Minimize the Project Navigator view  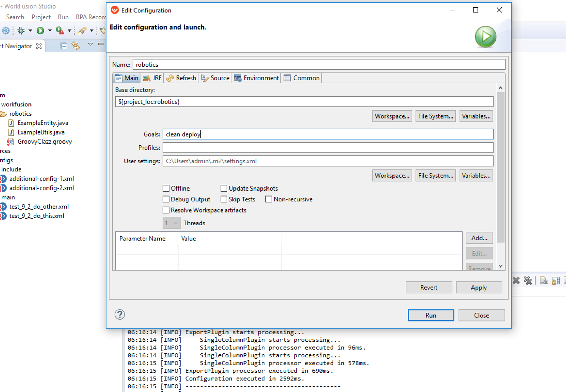click(x=101, y=44)
